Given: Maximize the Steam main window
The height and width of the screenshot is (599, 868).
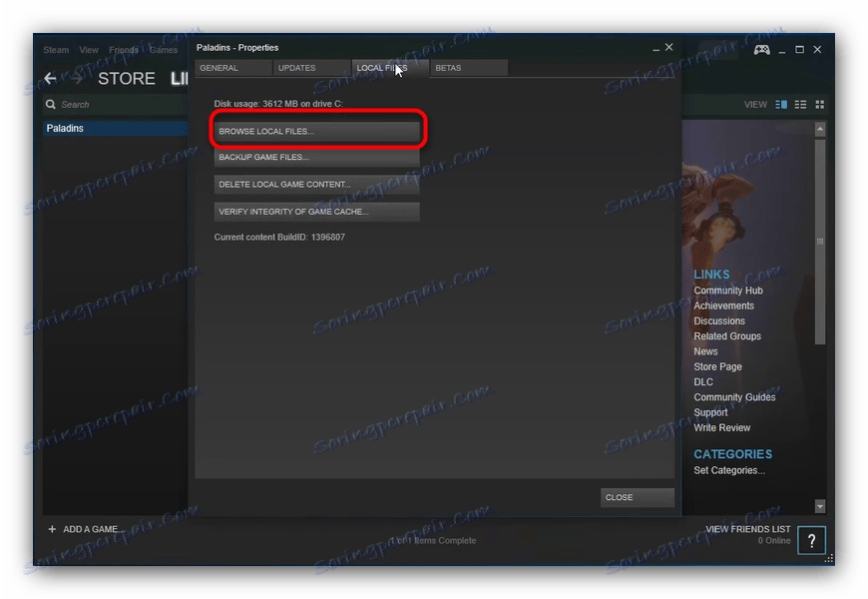Looking at the screenshot, I should 799,50.
